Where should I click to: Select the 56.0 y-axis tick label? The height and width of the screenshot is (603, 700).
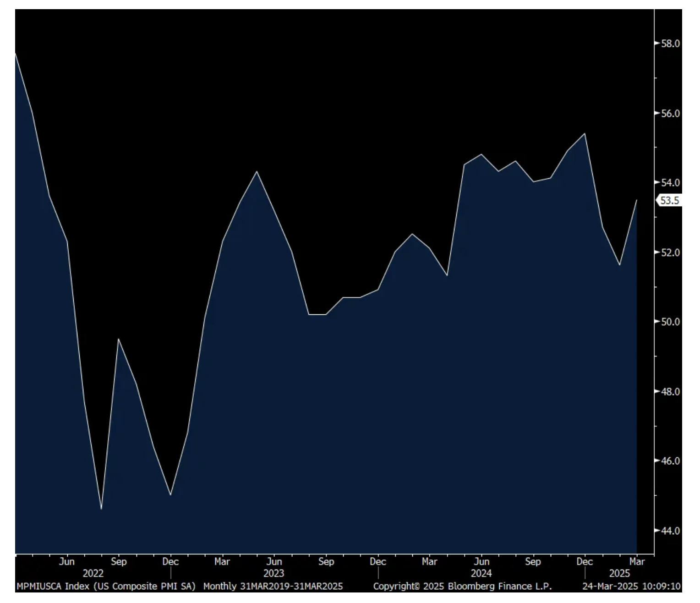click(670, 114)
